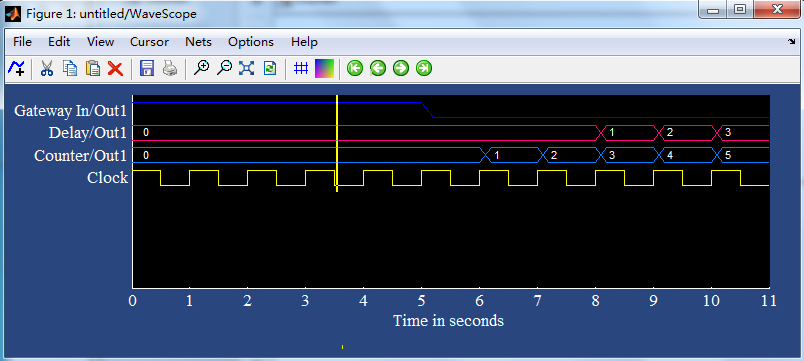Click the red X Delete icon
This screenshot has width=804, height=361.
coord(115,68)
